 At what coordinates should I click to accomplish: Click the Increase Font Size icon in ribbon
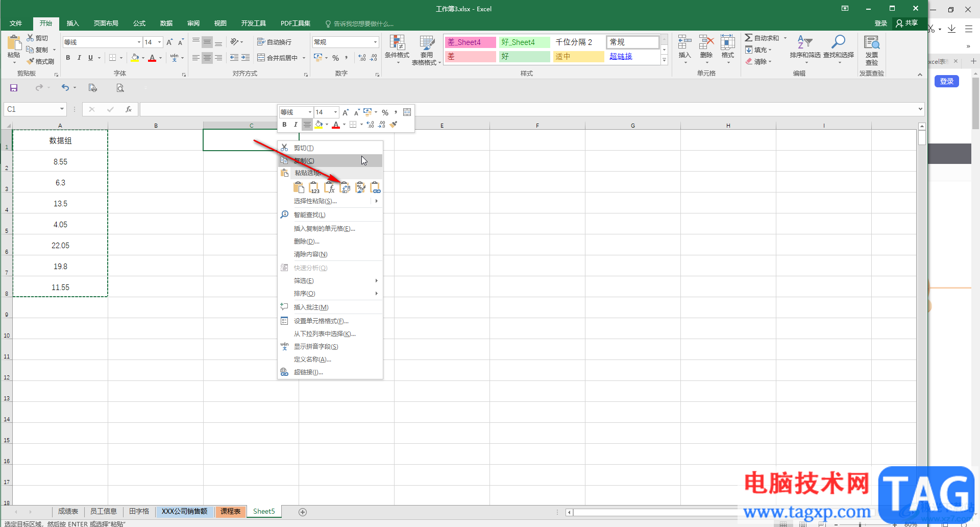pos(169,42)
